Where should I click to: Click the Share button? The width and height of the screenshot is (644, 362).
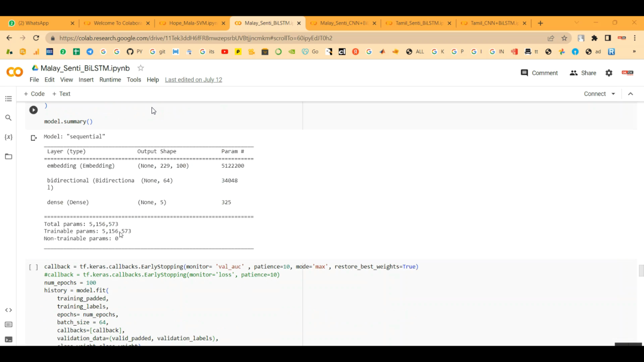pos(583,73)
